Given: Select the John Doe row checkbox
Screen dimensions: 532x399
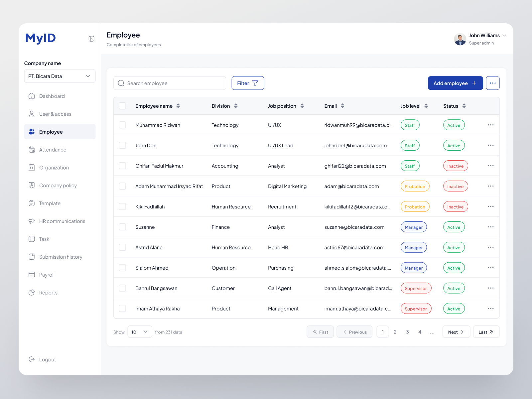Looking at the screenshot, I should pyautogui.click(x=122, y=145).
